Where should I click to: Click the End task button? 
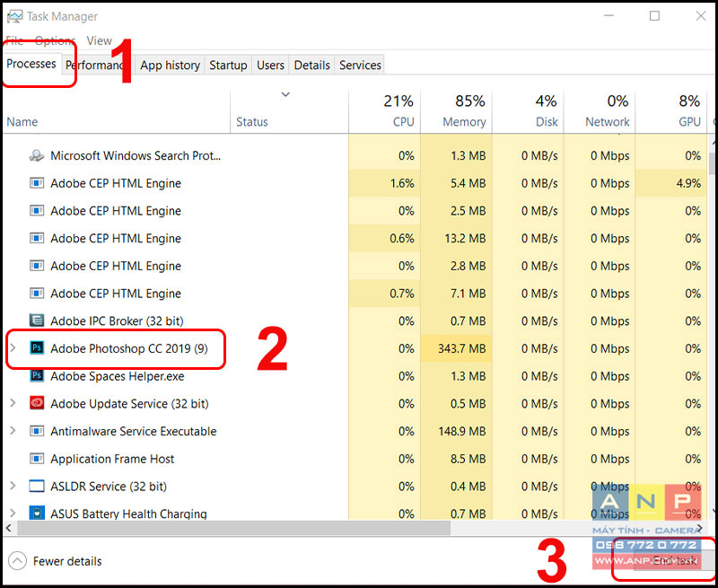click(674, 560)
